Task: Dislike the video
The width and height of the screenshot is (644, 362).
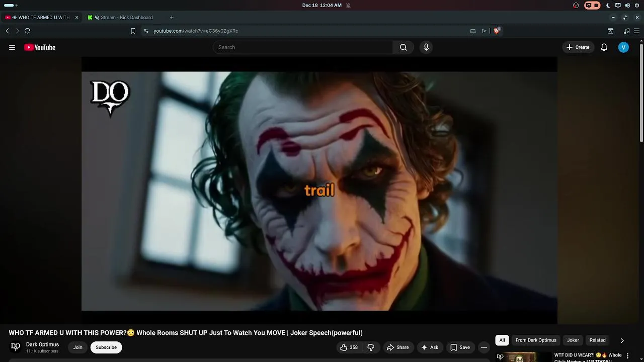Action: coord(371,347)
